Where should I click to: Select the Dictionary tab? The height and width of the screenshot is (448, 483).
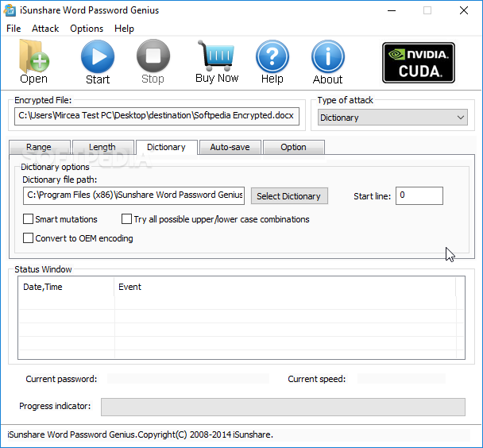tap(166, 147)
